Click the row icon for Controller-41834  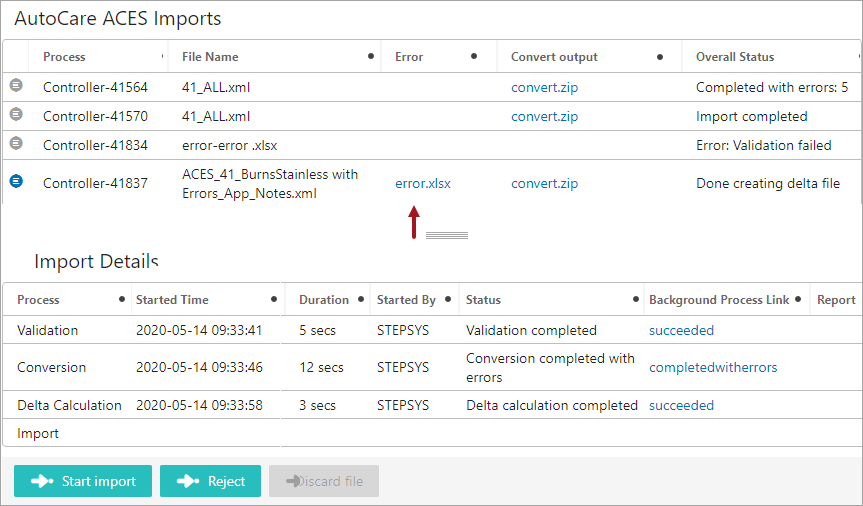click(x=17, y=143)
